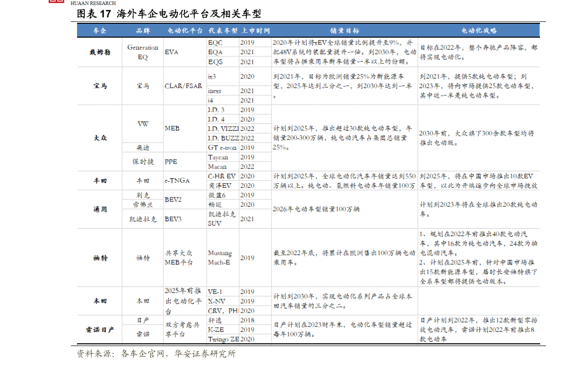Viewport: 588px width, 368px height.
Task: Select the 电动化平台 column header
Action: 185,31
